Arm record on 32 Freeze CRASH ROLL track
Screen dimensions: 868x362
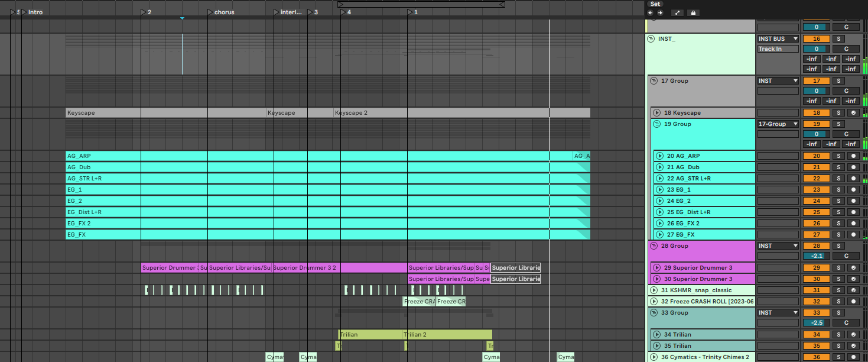853,302
